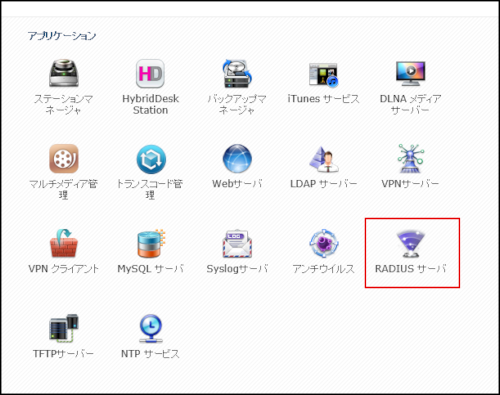Viewport: 500px width, 395px height.
Task: Click the Syslogサーバ envelope icon
Action: [237, 244]
